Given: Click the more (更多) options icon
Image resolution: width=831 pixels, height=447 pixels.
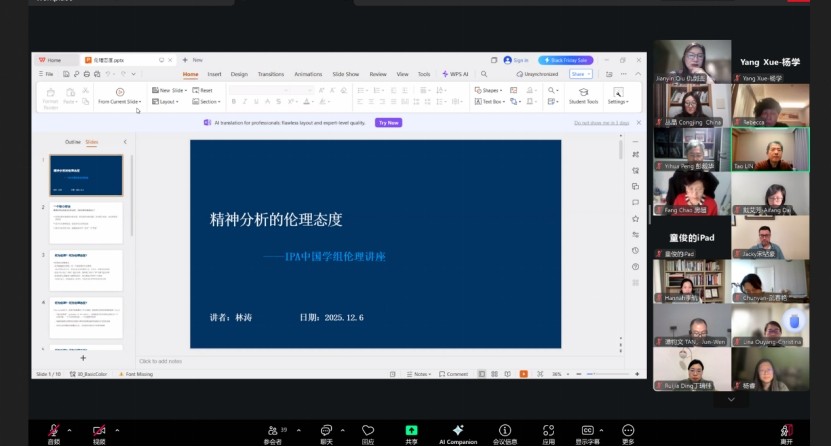Looking at the screenshot, I should pos(628,430).
